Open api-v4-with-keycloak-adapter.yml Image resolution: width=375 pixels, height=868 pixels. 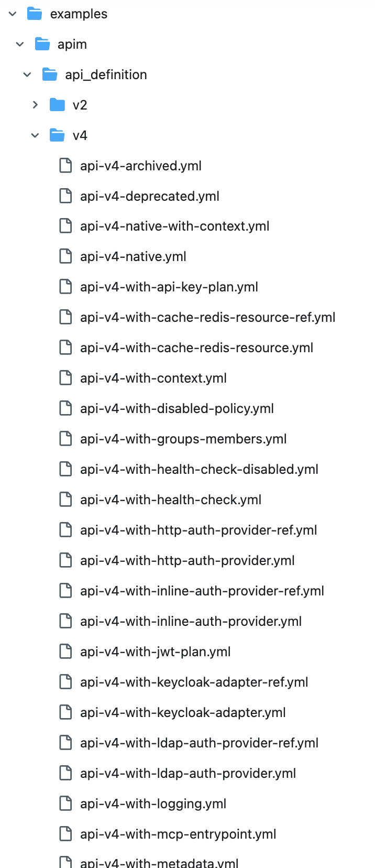pos(183,713)
